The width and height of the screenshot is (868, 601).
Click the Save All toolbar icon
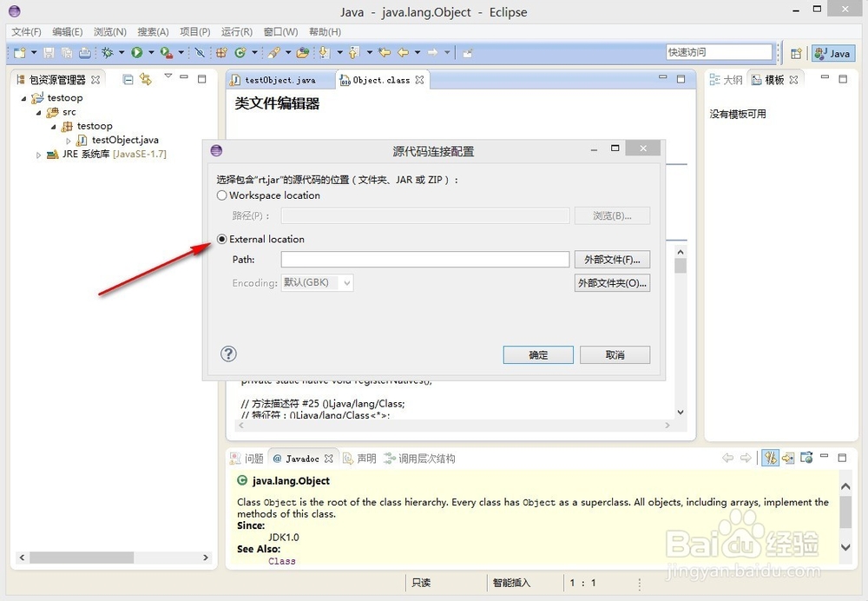(x=67, y=53)
